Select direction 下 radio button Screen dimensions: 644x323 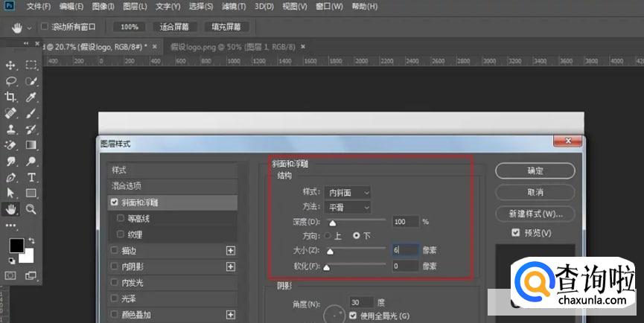point(357,236)
